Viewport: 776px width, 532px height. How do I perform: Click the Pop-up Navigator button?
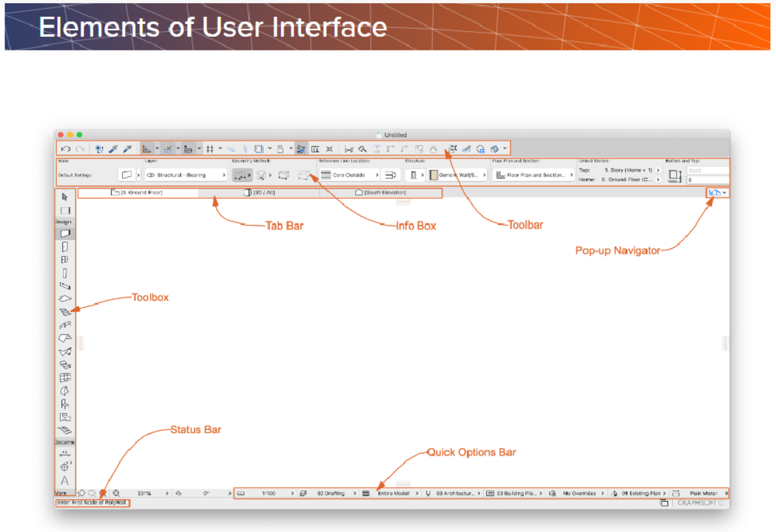tap(717, 193)
